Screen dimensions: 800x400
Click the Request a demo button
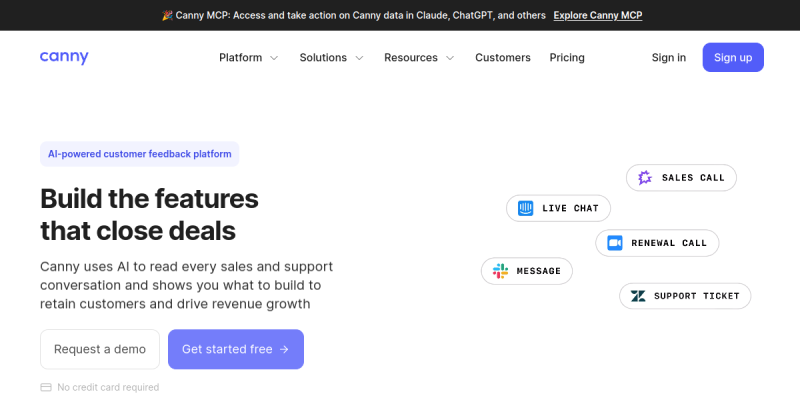point(99,349)
